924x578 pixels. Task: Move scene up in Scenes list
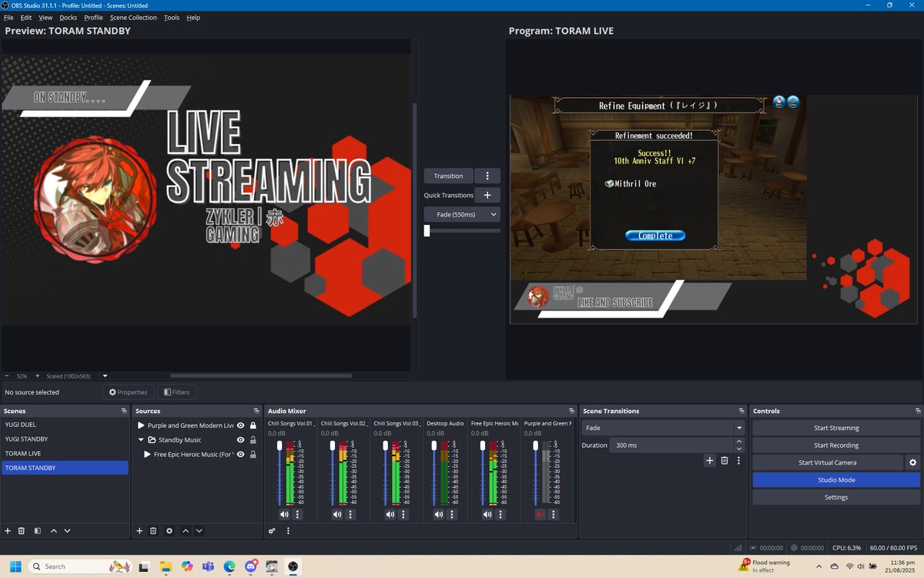54,530
